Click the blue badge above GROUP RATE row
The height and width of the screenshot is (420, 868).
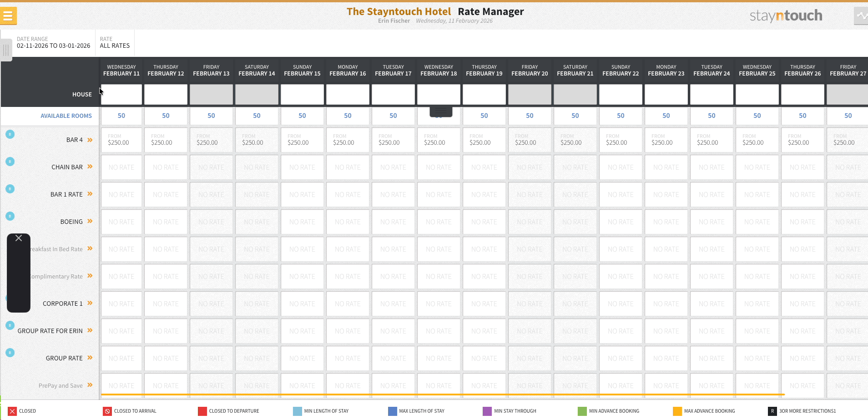[10, 353]
